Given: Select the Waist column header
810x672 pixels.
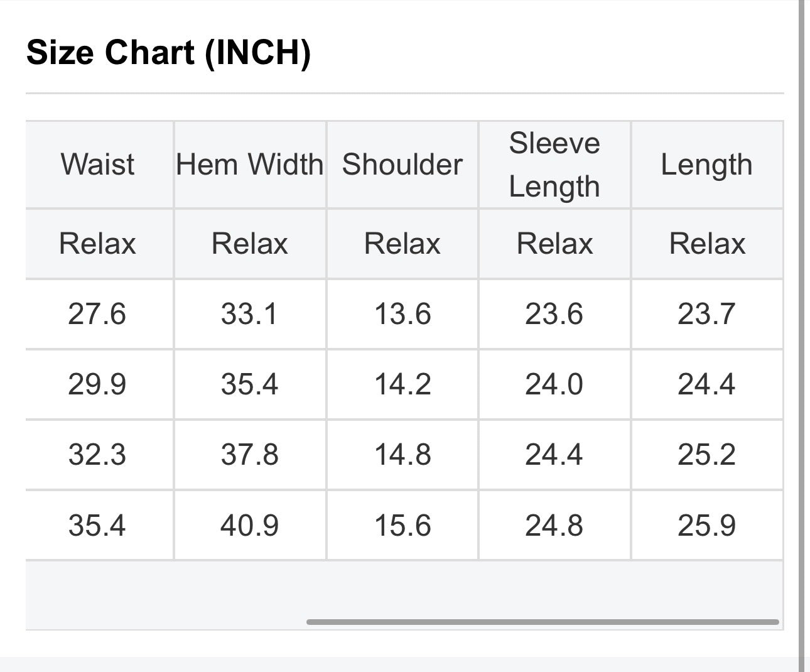Looking at the screenshot, I should coord(97,165).
